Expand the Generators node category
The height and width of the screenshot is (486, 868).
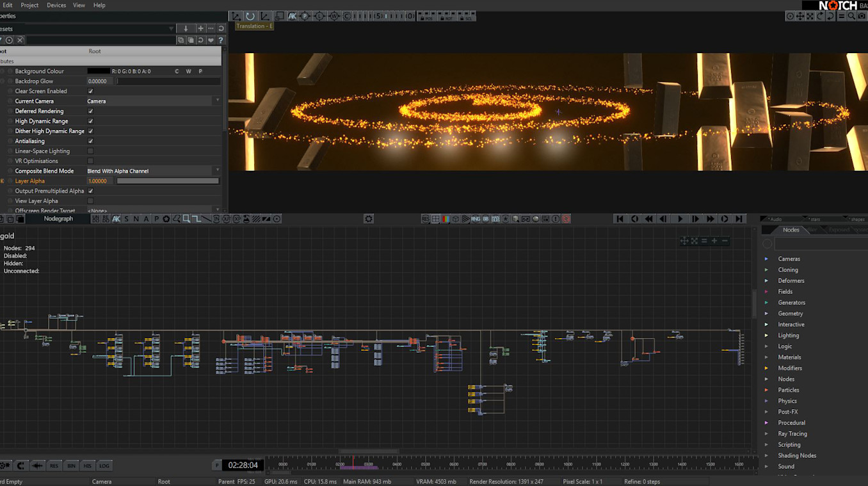coord(766,302)
